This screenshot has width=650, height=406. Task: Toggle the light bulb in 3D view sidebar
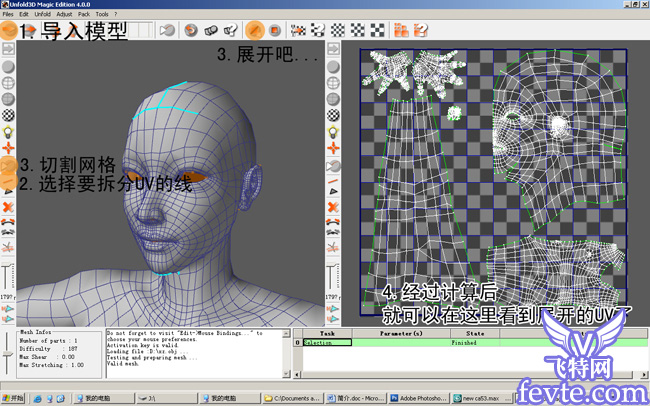coord(8,132)
